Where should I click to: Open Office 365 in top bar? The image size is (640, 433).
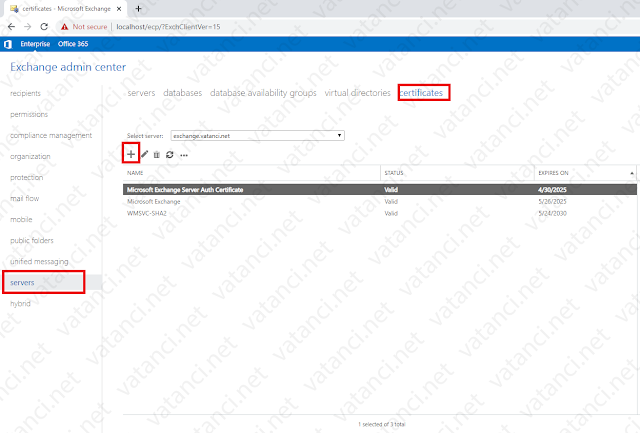(73, 44)
